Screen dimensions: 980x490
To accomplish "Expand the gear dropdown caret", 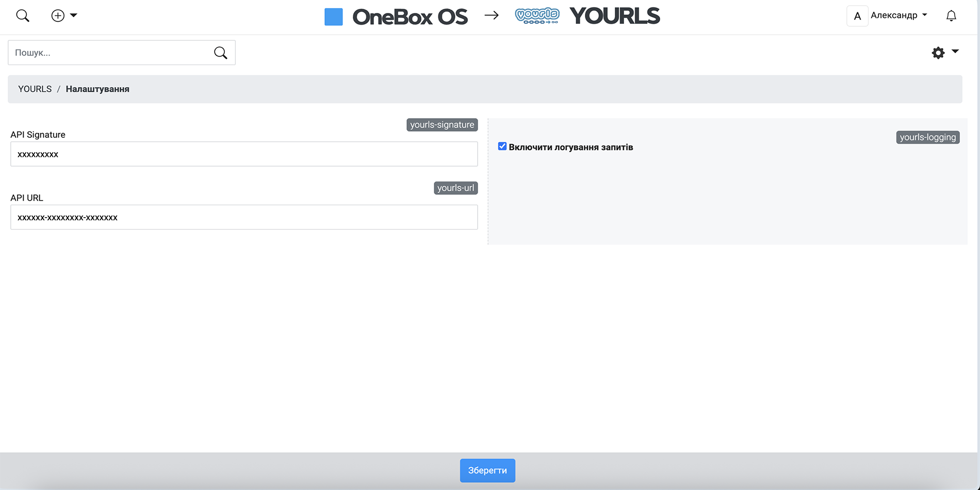I will [x=955, y=52].
